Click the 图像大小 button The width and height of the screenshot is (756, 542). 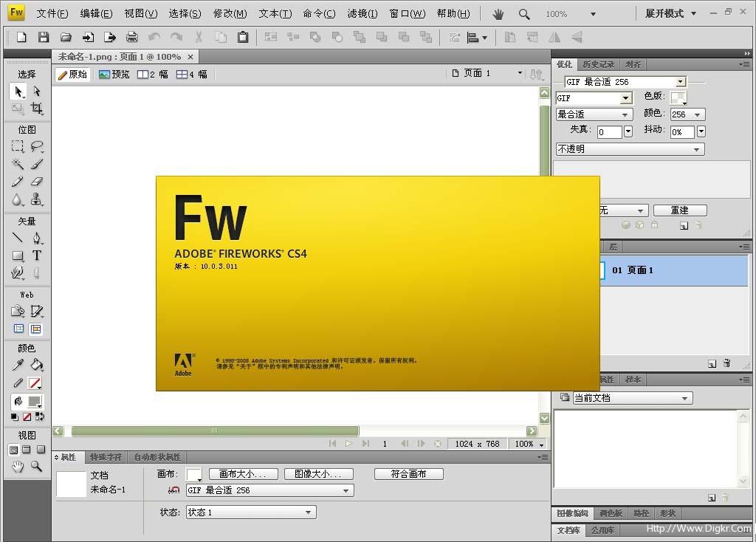318,474
